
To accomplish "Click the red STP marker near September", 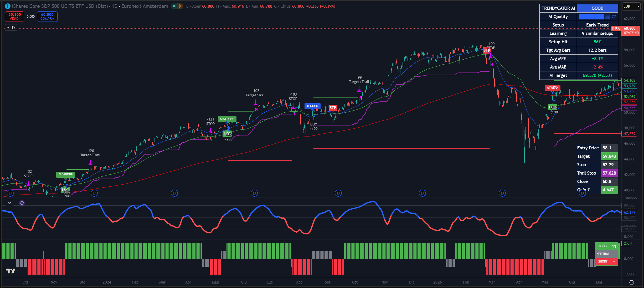I will (333, 108).
